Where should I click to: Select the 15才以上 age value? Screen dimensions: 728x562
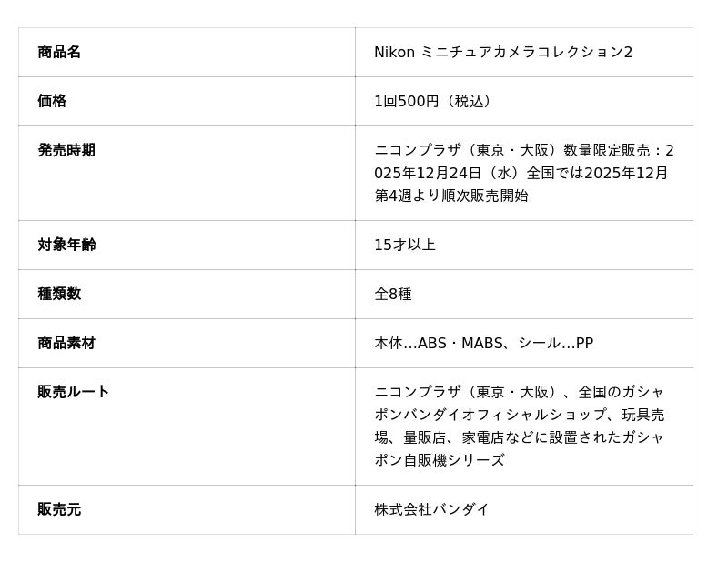pos(405,245)
